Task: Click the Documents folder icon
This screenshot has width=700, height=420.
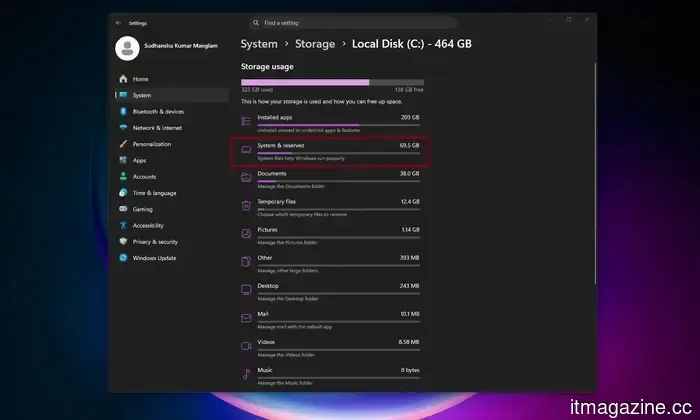Action: point(246,178)
